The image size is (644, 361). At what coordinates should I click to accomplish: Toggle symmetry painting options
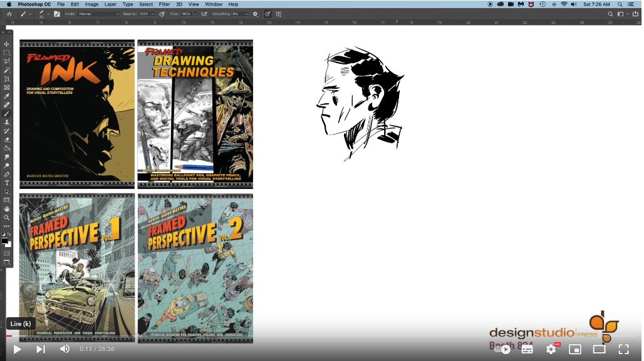tap(279, 14)
